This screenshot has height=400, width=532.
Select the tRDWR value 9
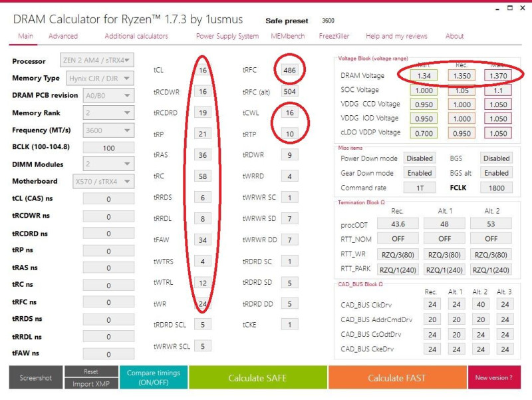[x=290, y=155]
